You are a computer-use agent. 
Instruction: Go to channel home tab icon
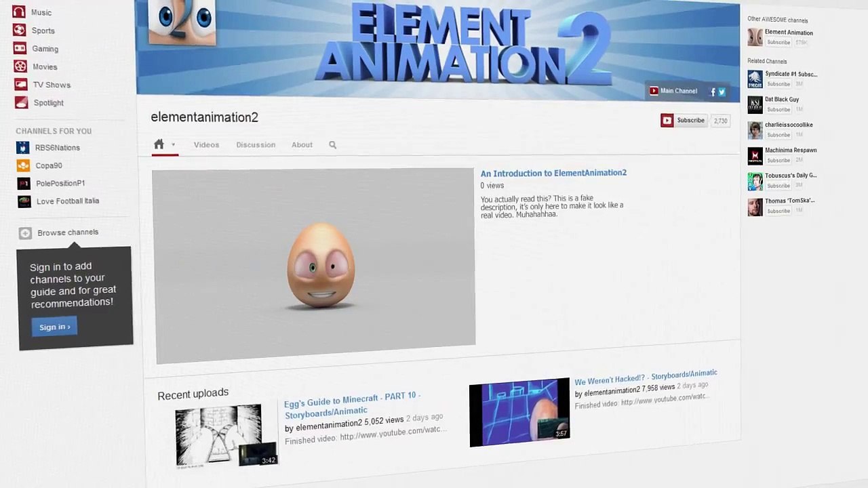(159, 144)
